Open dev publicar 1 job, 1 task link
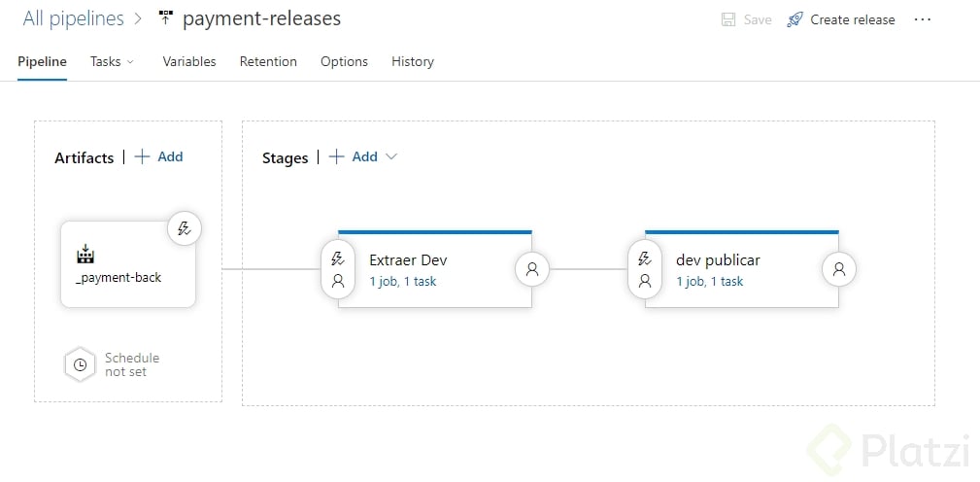 [710, 282]
